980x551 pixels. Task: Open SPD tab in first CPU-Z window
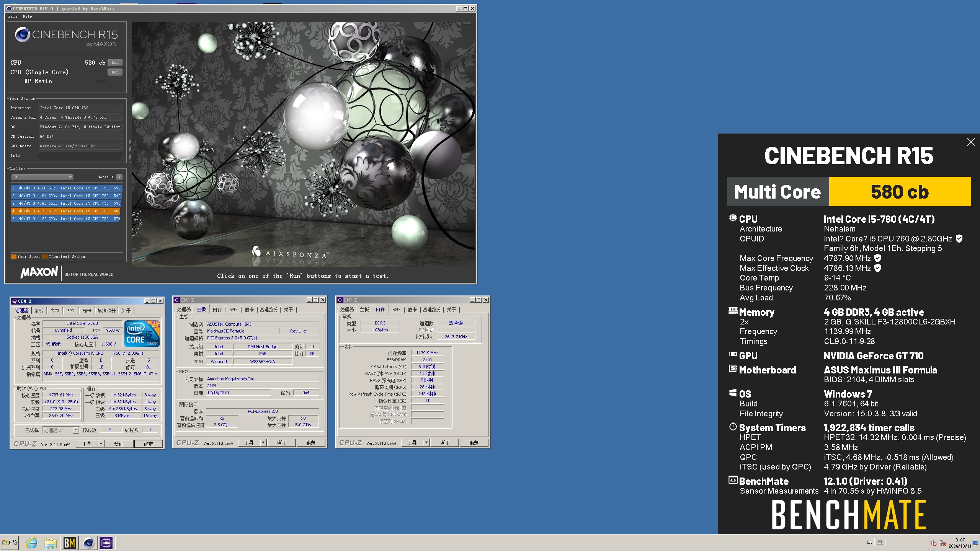[x=71, y=311]
